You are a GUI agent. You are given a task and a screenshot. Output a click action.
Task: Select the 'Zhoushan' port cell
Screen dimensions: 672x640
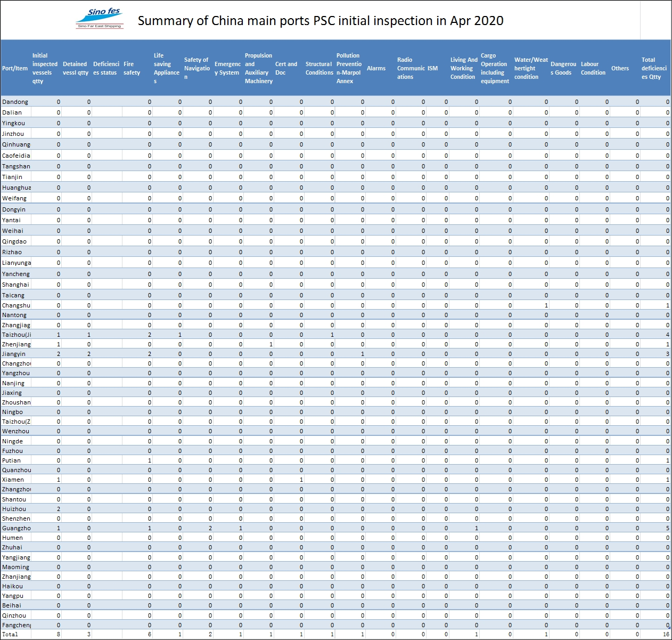(16, 402)
